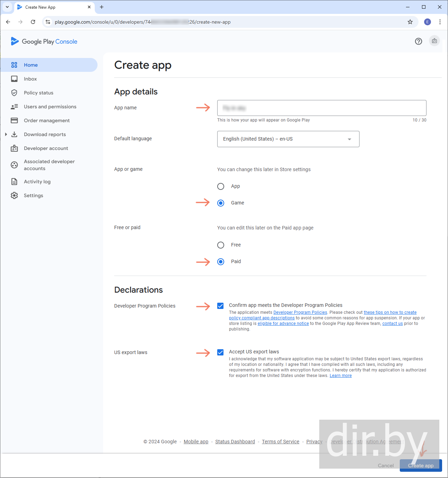Click the Learn more link about export laws
Screen dimensions: 448x478
[x=341, y=376]
